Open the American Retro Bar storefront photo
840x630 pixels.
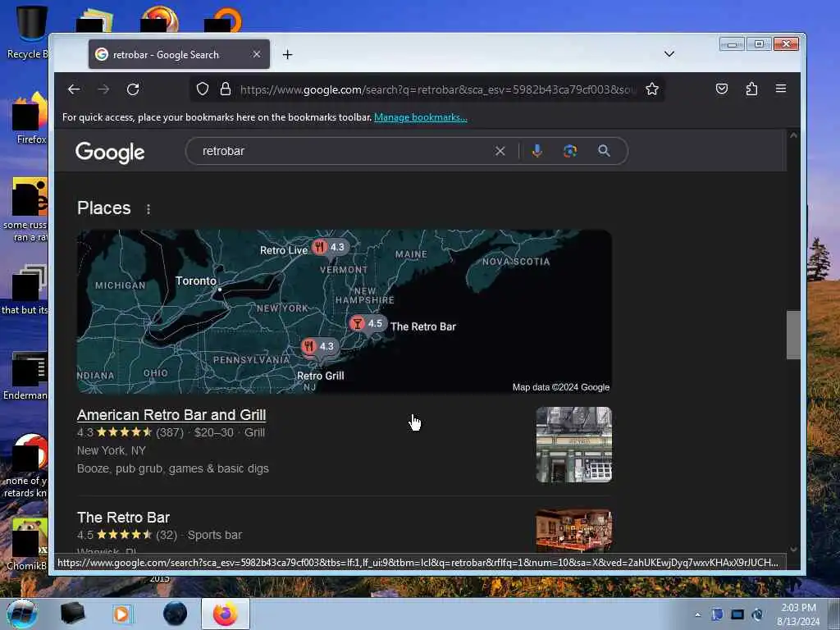click(573, 445)
